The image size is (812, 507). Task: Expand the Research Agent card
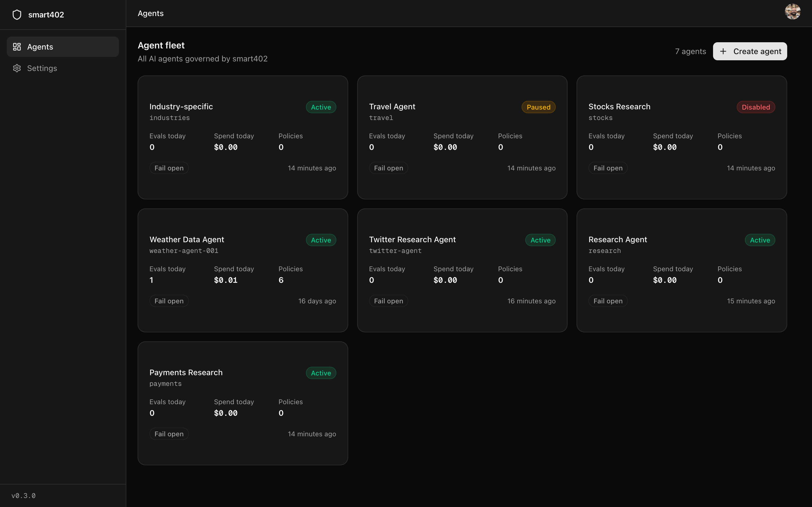click(x=681, y=271)
